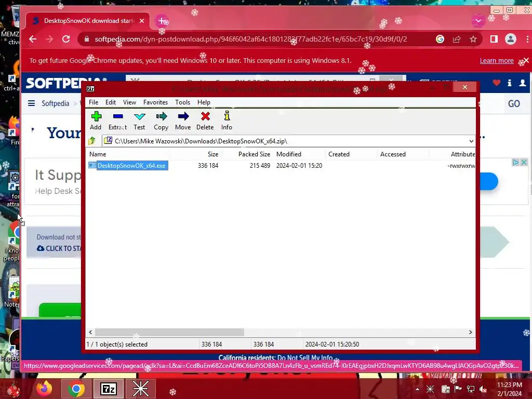This screenshot has height=399, width=532.
Task: Switch to Chrome in the taskbar
Action: [76, 389]
